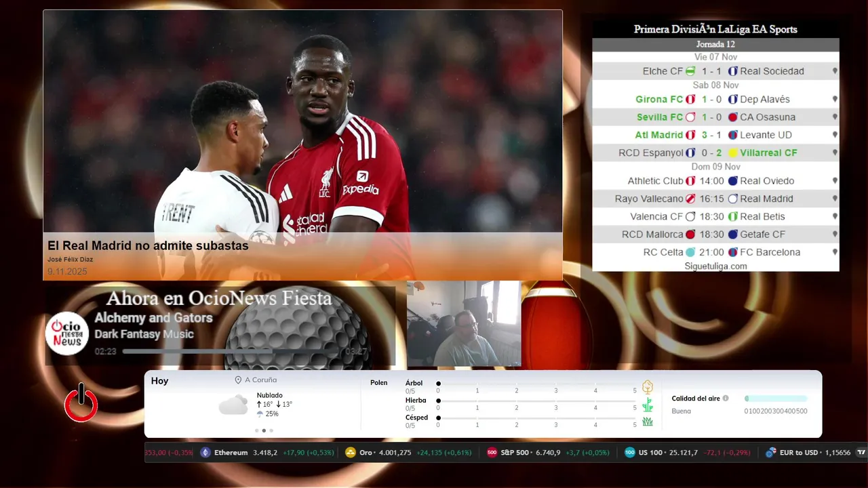Click the Césped grass pollen icon

648,422
